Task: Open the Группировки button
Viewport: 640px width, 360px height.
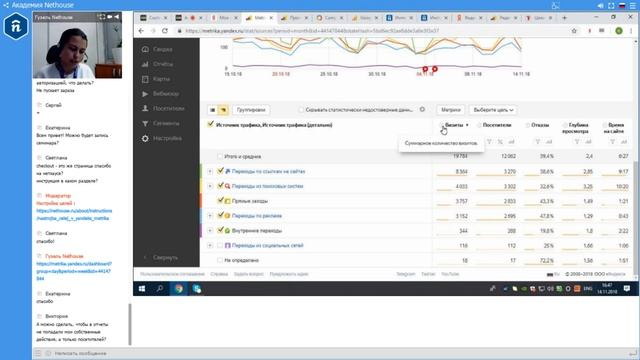Action: pyautogui.click(x=251, y=110)
